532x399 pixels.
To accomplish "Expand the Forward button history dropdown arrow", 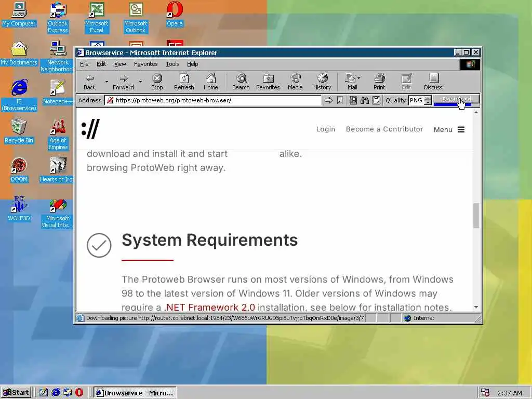I will click(x=140, y=82).
